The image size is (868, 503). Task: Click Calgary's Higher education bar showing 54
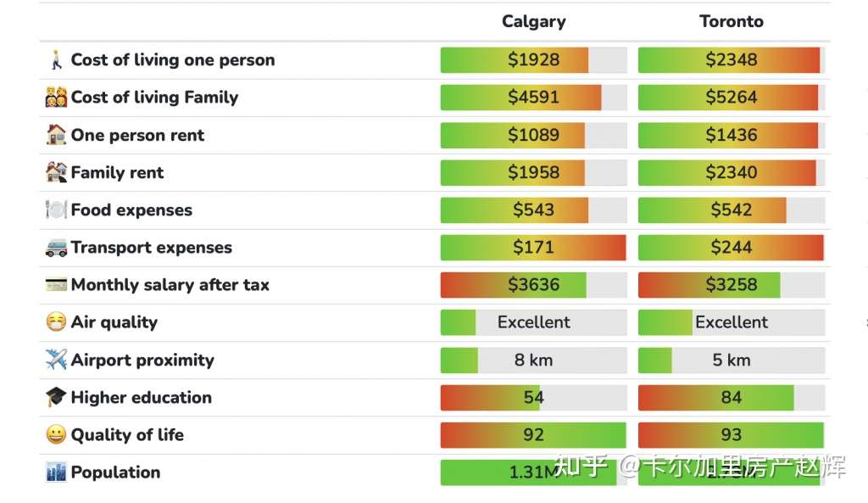click(533, 398)
